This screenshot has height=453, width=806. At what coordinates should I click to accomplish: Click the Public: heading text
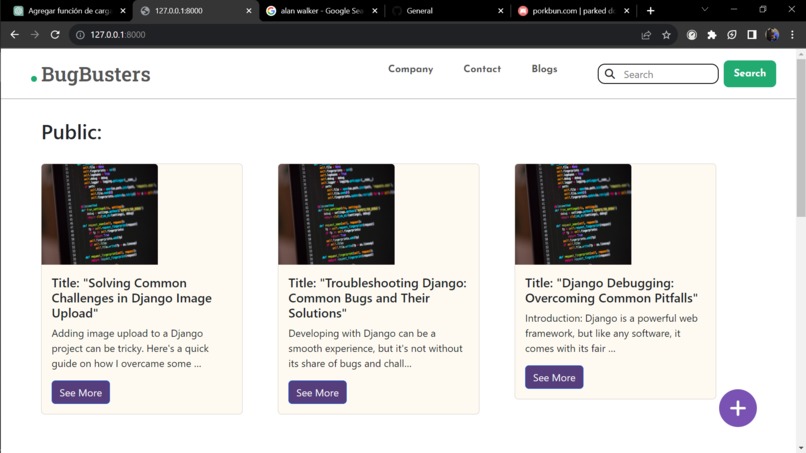coord(71,132)
